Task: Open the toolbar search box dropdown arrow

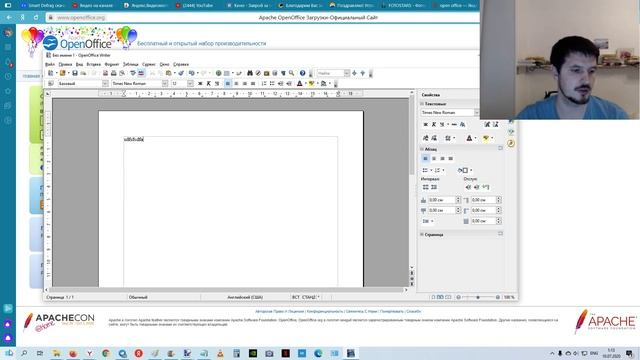Action: pyautogui.click(x=347, y=73)
